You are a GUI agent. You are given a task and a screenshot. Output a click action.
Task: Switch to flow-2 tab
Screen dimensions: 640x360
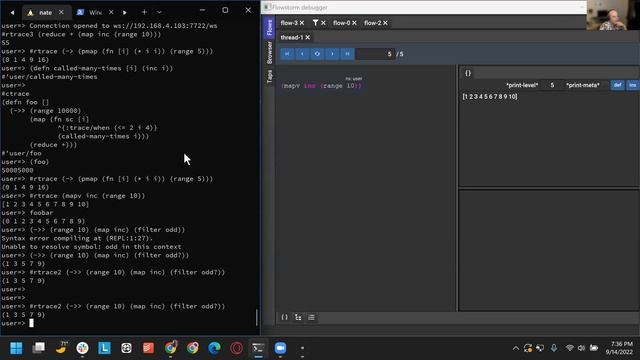(373, 23)
